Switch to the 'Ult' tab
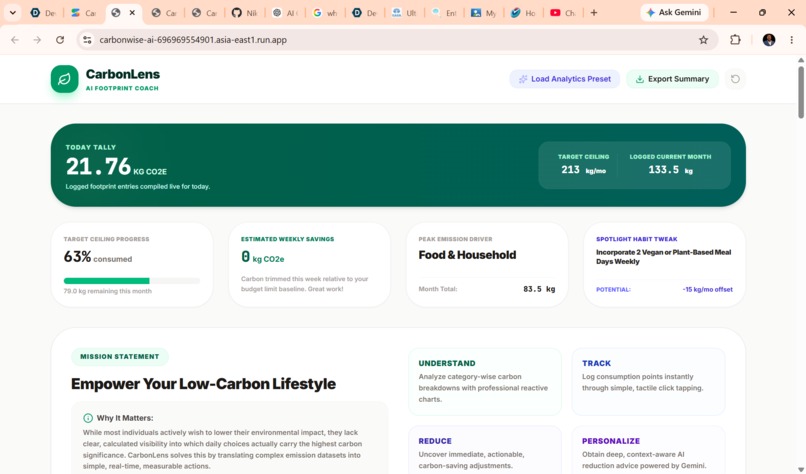806x474 pixels. point(404,13)
